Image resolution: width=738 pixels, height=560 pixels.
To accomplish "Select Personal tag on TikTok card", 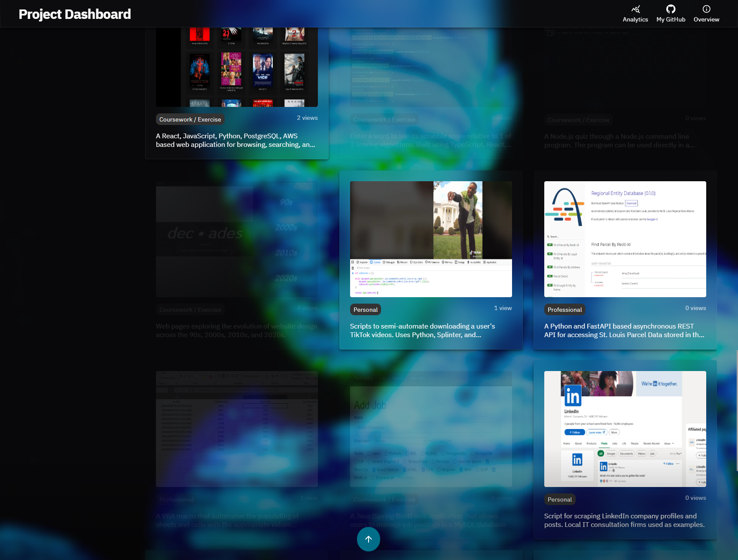I will (366, 310).
